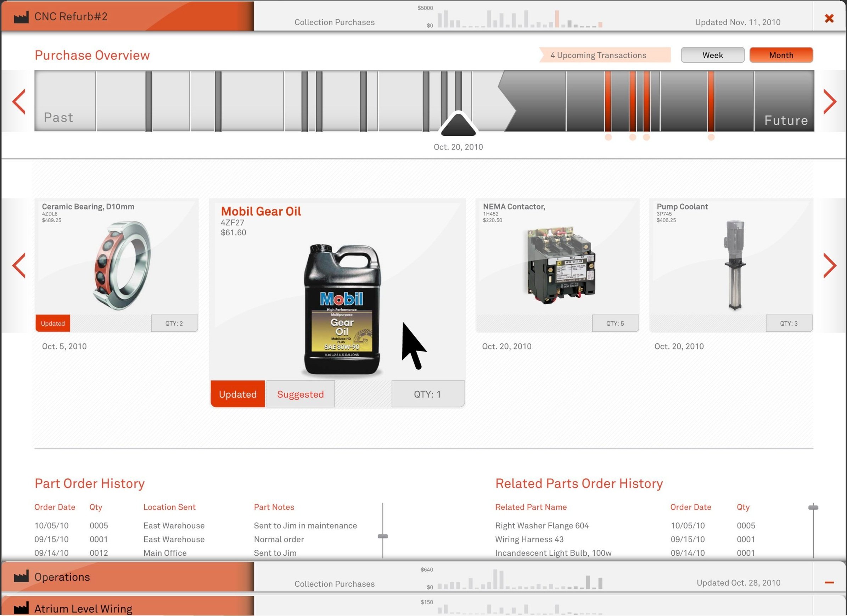Viewport: 847px width, 616px height.
Task: Click QTY: 5 on NEMA Contactor card
Action: click(x=615, y=324)
